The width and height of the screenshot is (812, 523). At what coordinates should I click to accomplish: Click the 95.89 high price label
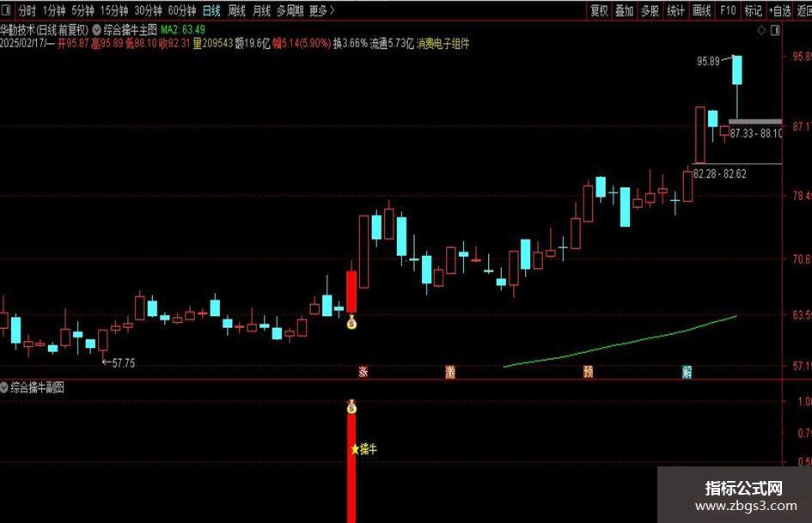708,61
